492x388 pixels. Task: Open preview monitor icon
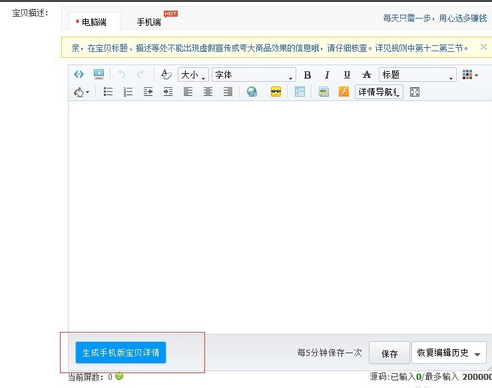point(99,74)
